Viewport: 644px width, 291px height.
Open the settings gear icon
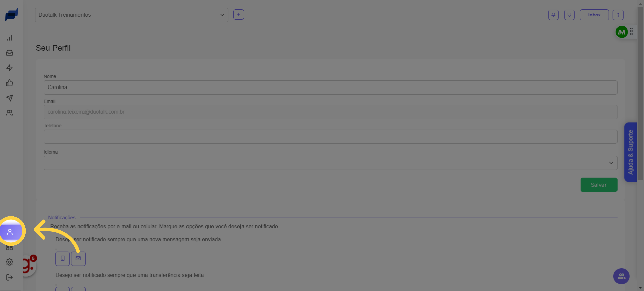point(10,262)
